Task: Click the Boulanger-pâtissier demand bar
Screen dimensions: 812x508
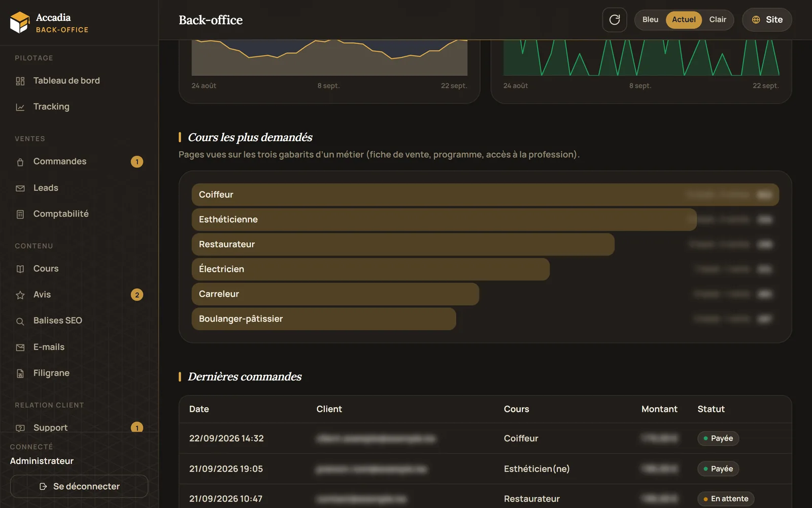Action: pyautogui.click(x=324, y=319)
